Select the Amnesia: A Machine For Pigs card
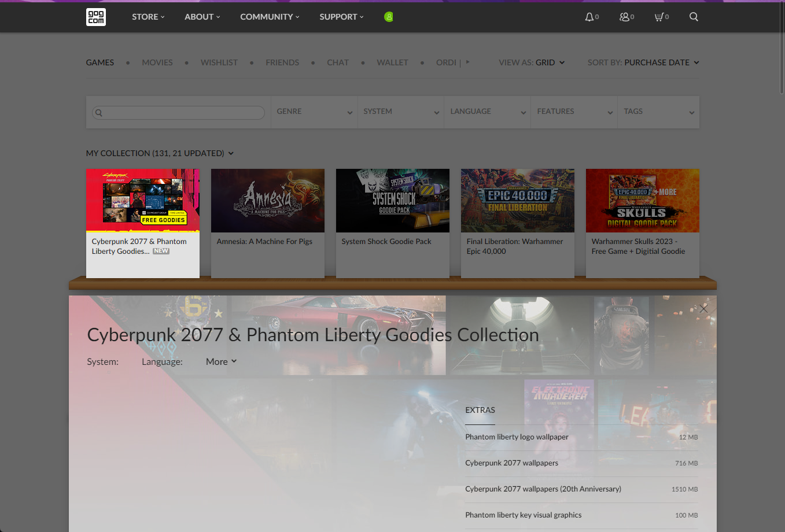The width and height of the screenshot is (785, 532). click(x=268, y=223)
